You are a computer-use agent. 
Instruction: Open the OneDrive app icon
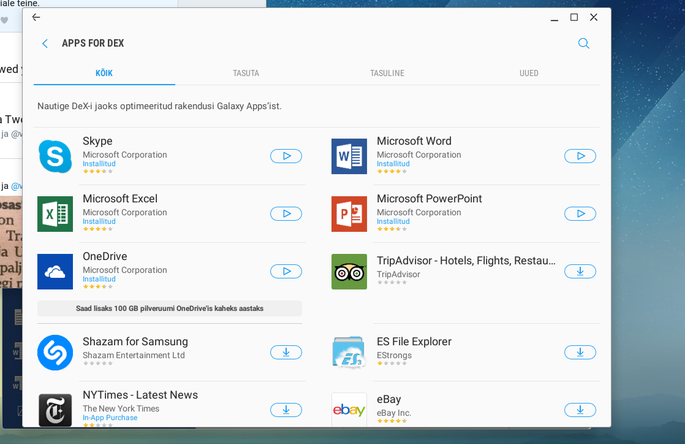(x=55, y=271)
